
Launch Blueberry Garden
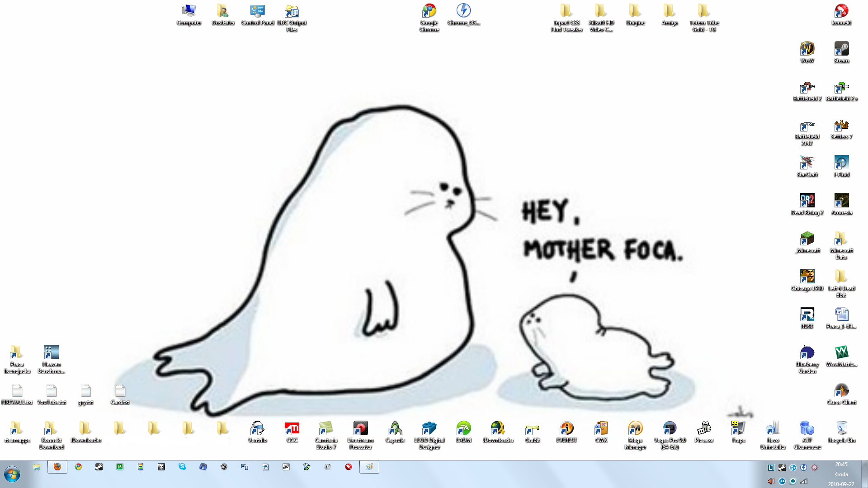pos(807,360)
